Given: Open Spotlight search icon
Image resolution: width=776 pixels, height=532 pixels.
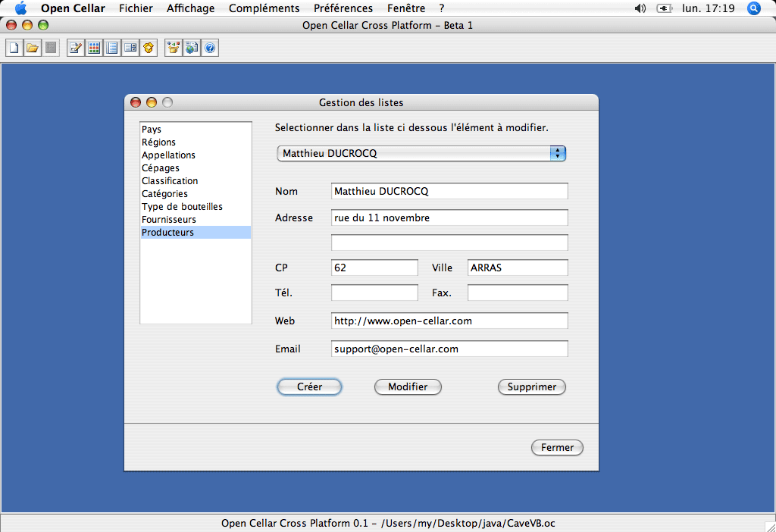Looking at the screenshot, I should point(754,8).
